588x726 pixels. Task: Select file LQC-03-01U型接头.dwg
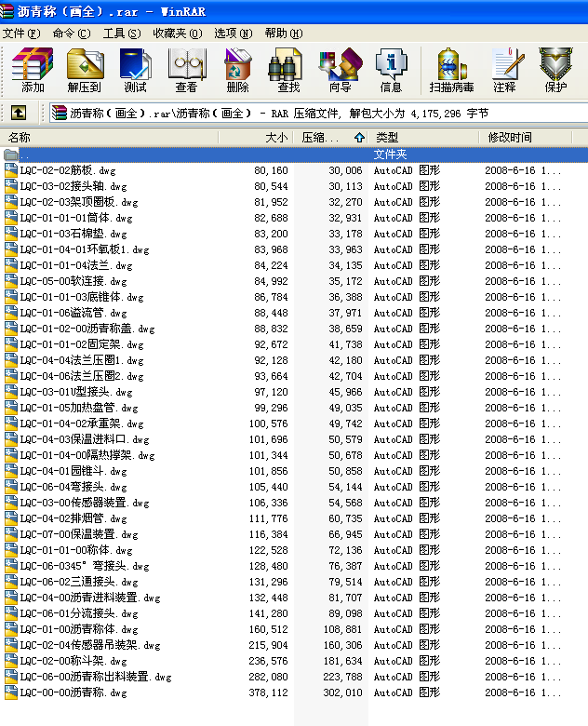coord(76,392)
